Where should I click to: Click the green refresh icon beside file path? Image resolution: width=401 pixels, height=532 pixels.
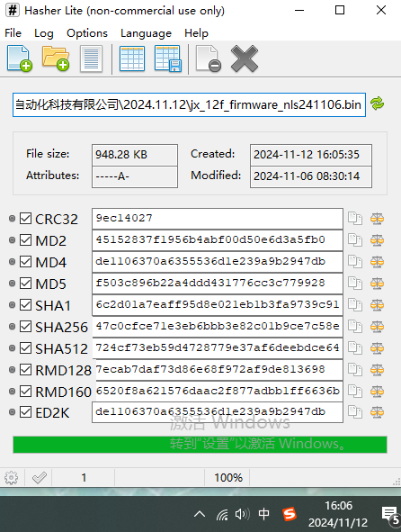click(378, 104)
